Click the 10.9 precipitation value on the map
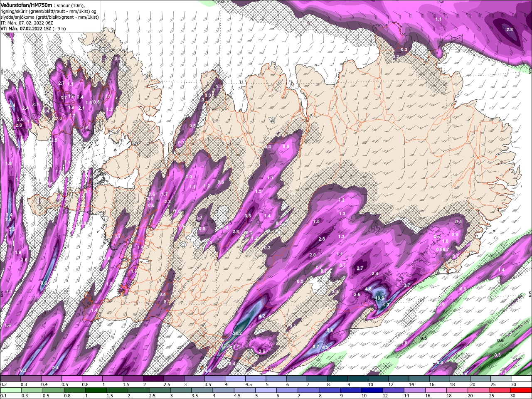The width and height of the screenshot is (532, 399). pos(379,298)
